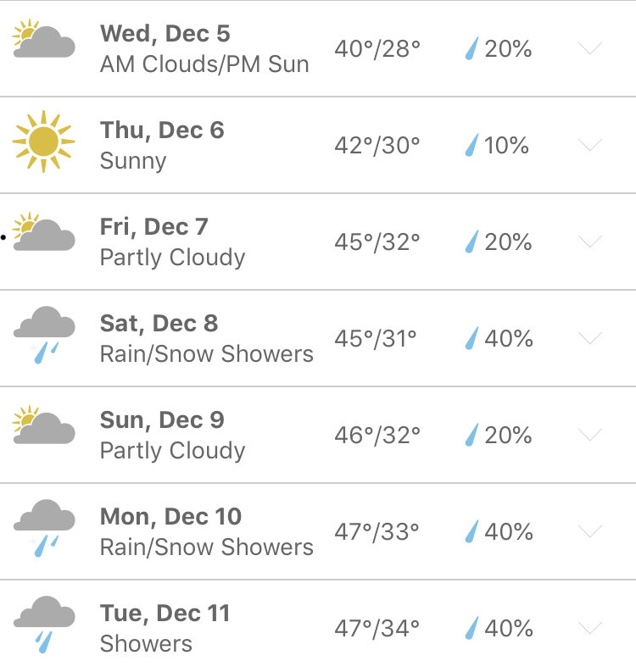Click the AM Clouds/PM Sun description
This screenshot has width=636, height=672.
[x=204, y=64]
